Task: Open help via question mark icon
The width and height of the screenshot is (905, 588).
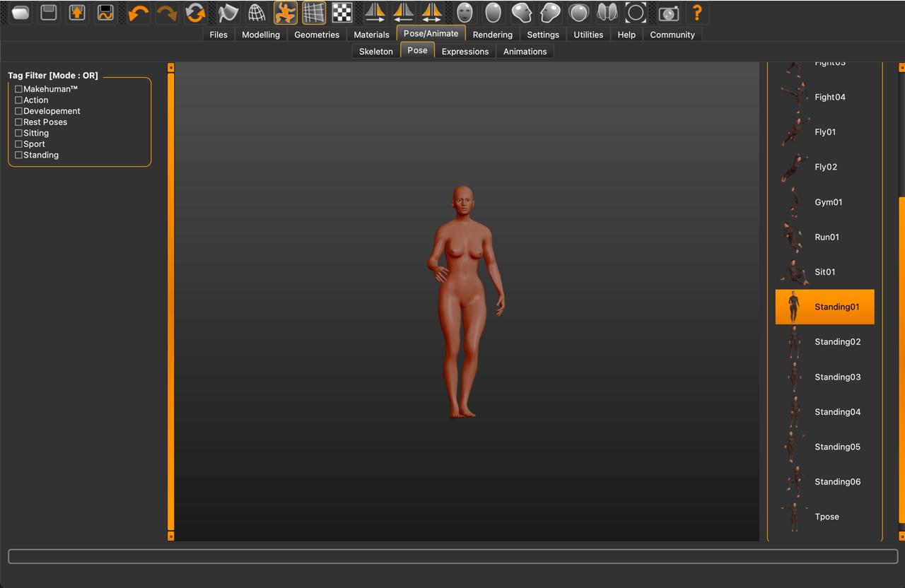Action: point(697,13)
